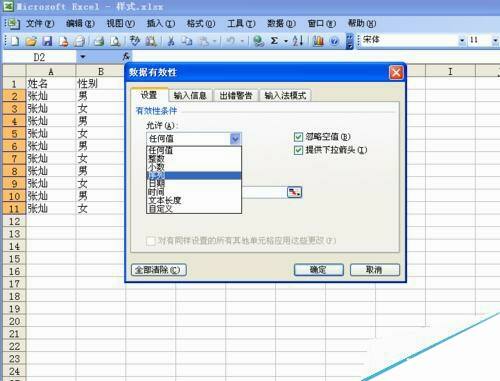
Task: Open the Paste options dropdown arrow
Action: click(215, 41)
